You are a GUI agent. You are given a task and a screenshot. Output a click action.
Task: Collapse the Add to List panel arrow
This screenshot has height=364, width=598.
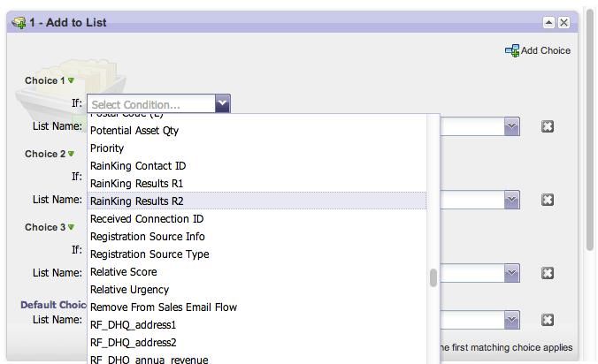(548, 22)
